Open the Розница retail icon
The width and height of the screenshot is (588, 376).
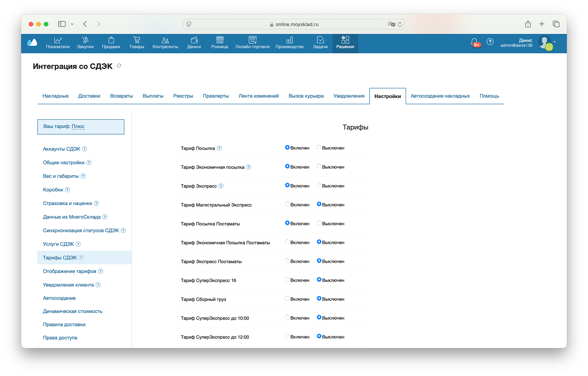(220, 40)
